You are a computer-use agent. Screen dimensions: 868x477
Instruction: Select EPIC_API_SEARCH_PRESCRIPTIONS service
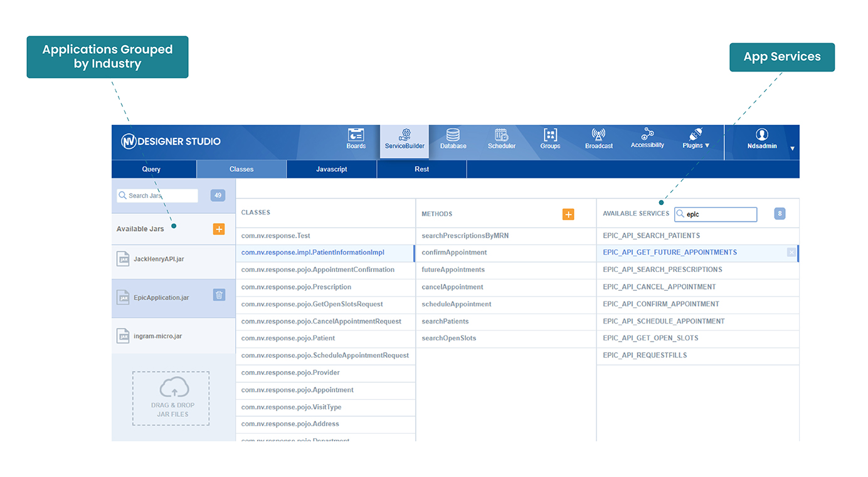coord(698,270)
